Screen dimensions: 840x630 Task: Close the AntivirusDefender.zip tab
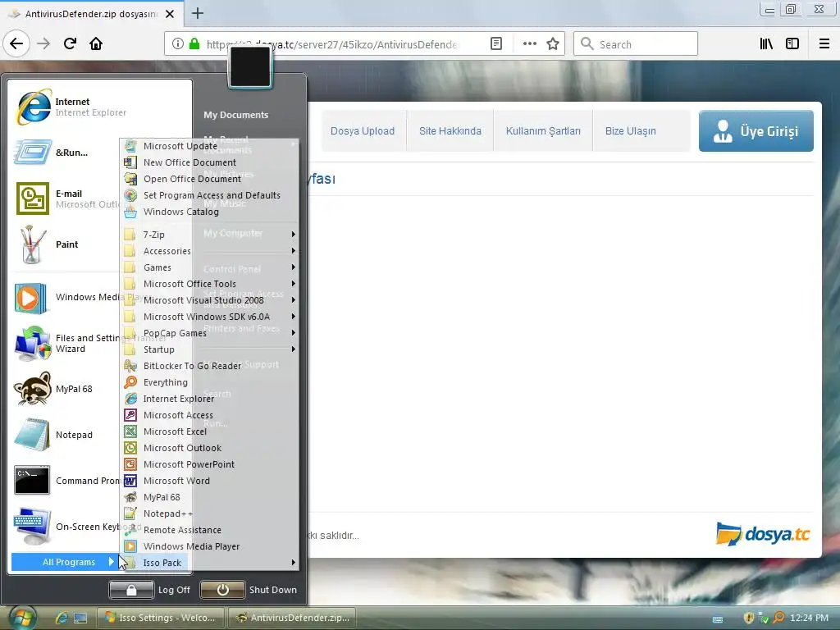(x=170, y=14)
